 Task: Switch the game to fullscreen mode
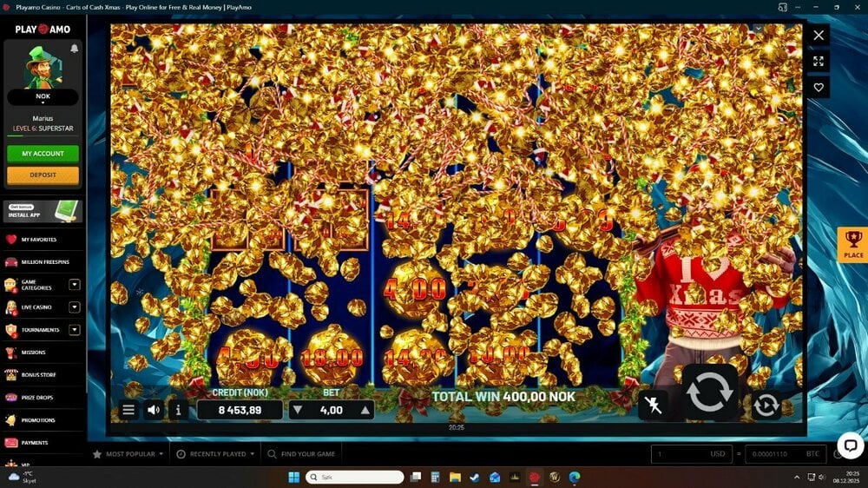coord(819,61)
